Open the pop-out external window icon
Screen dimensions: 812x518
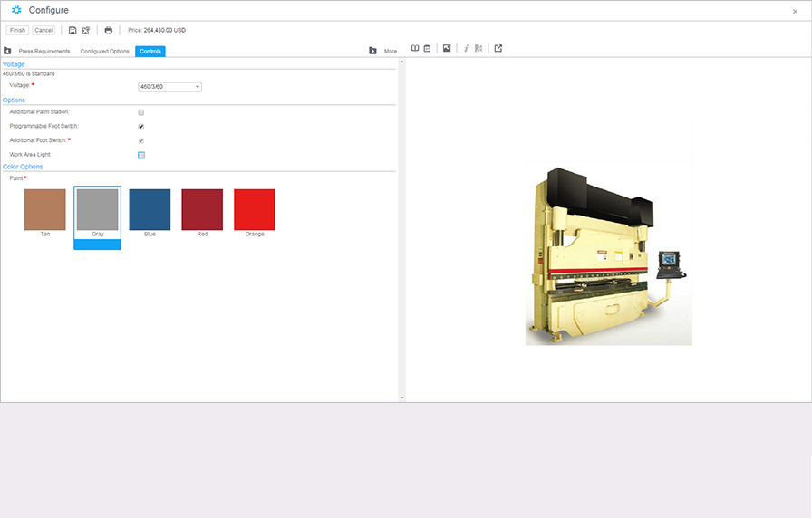point(498,48)
